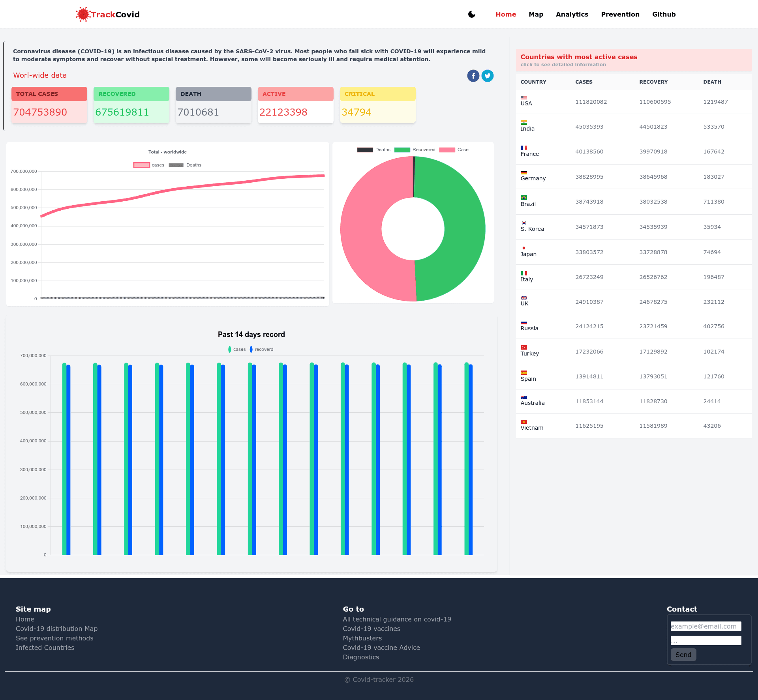This screenshot has width=758, height=700.
Task: Click Brazil death value 711380
Action: click(x=714, y=202)
